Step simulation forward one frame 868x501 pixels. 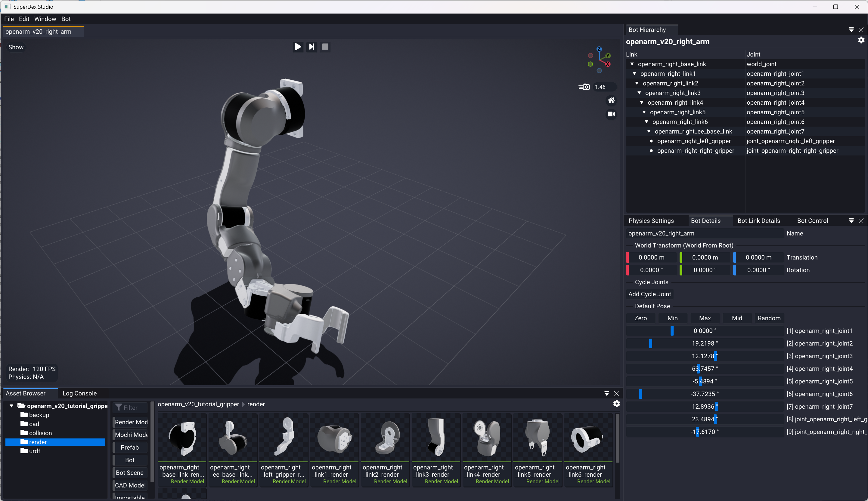(312, 47)
